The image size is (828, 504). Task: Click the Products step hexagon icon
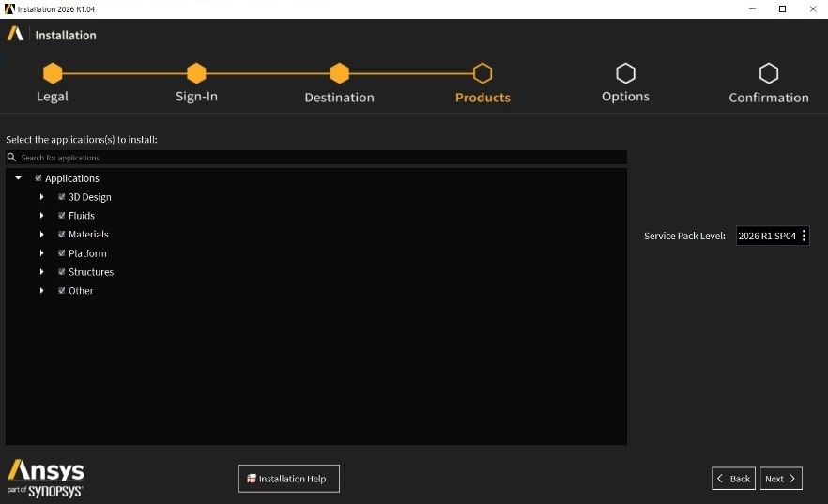pyautogui.click(x=483, y=73)
